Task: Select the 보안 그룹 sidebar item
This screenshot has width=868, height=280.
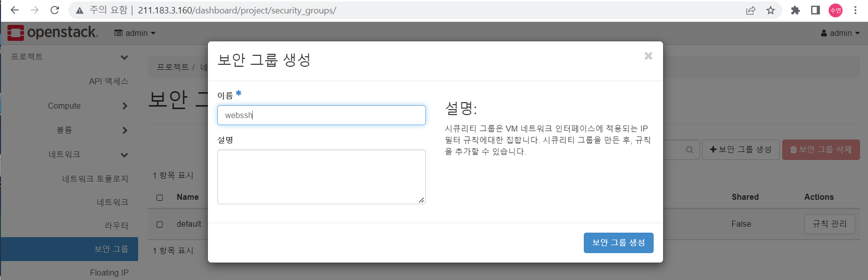Action: (x=69, y=249)
